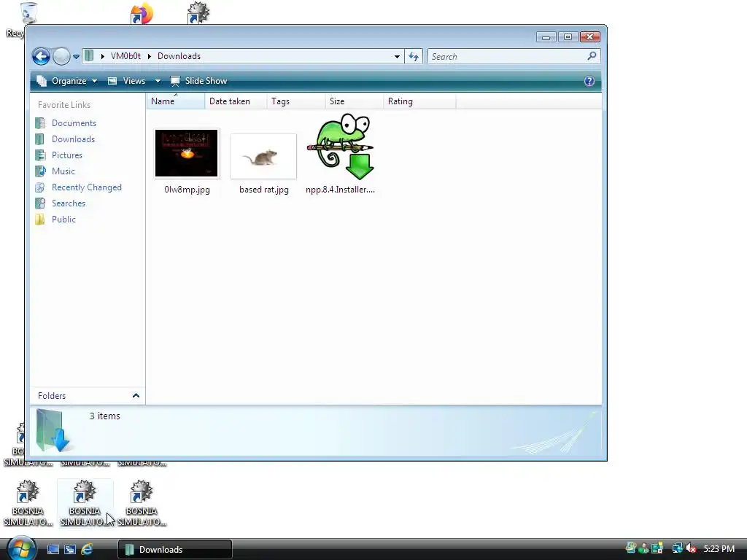Click the based rat.jpg file name

264,190
